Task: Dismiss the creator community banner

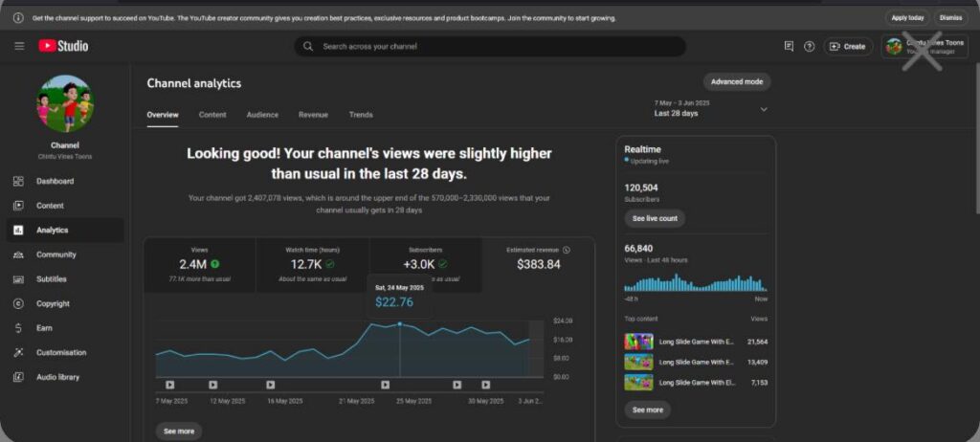Action: point(950,17)
